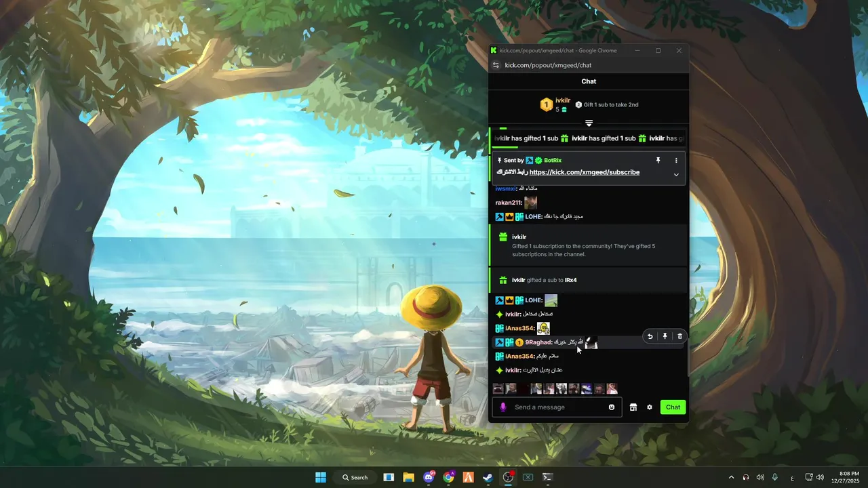Click the gift icon beside "gifted a sub to IRx4"

[x=503, y=280]
